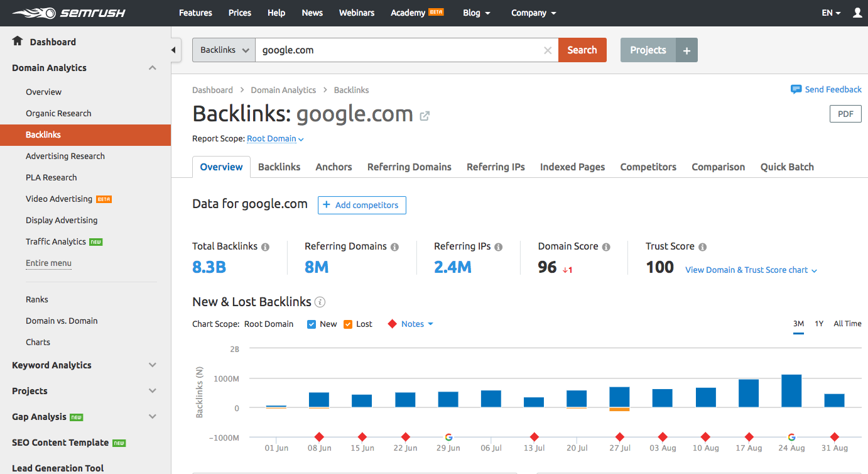This screenshot has width=868, height=474.
Task: Select the 1Y chart range
Action: click(819, 324)
